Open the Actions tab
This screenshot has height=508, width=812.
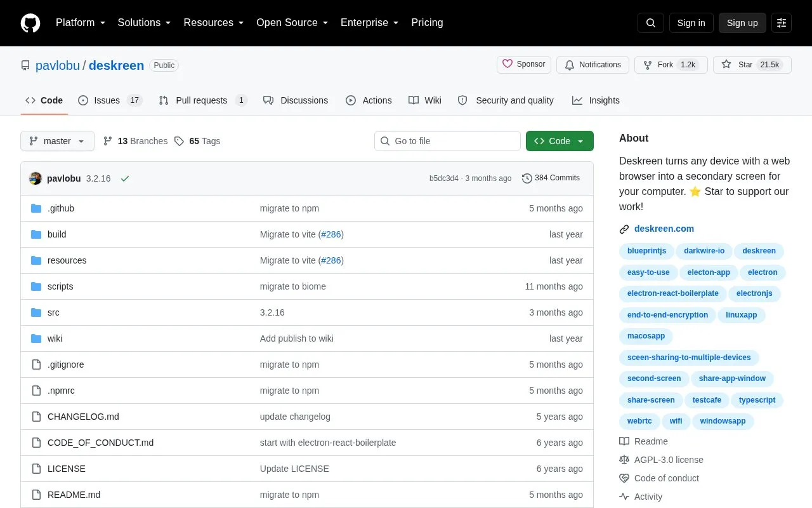[369, 100]
